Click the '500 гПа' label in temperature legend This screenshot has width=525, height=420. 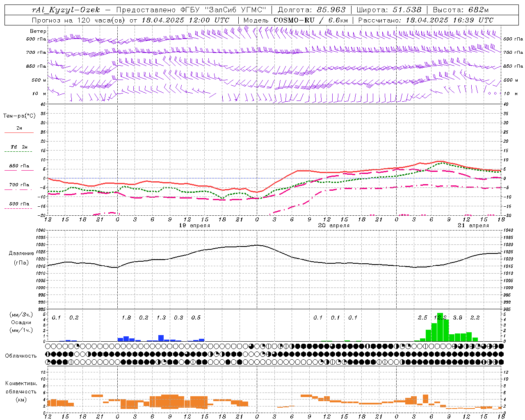click(19, 204)
